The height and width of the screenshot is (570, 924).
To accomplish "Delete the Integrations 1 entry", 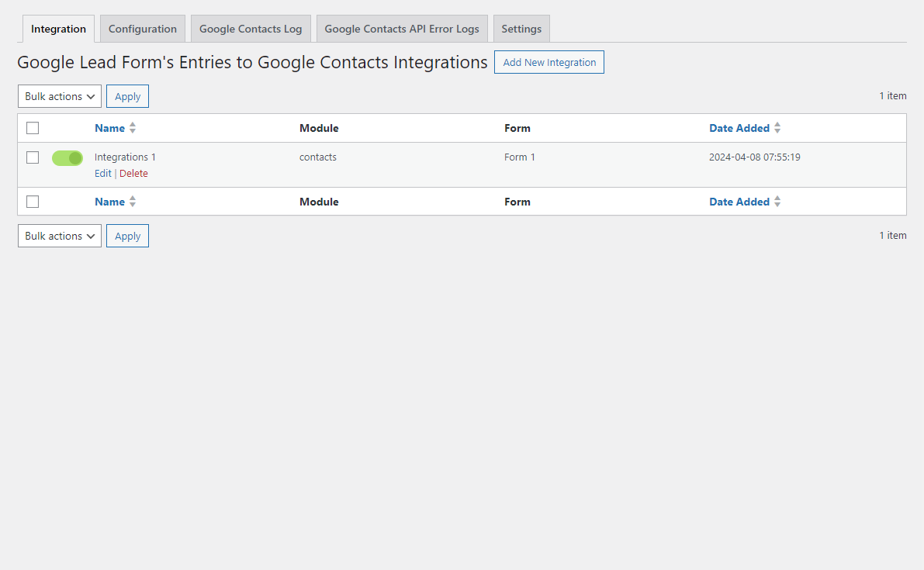I will point(133,173).
